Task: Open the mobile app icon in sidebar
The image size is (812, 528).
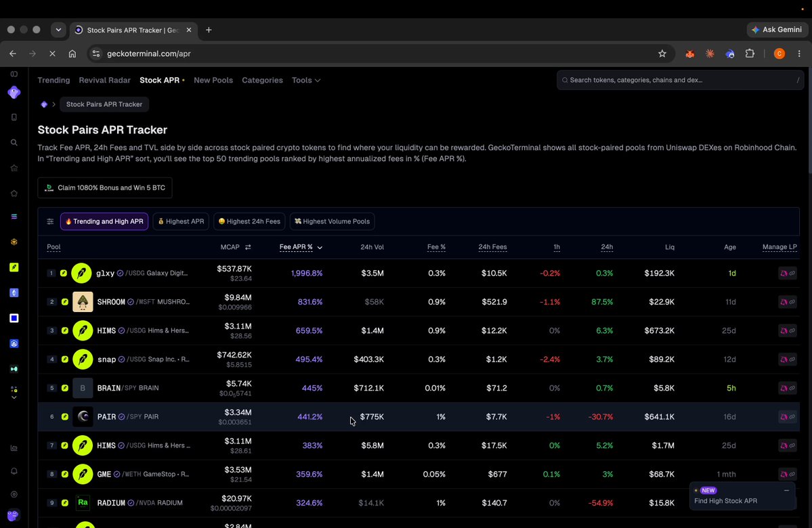Action: click(14, 118)
